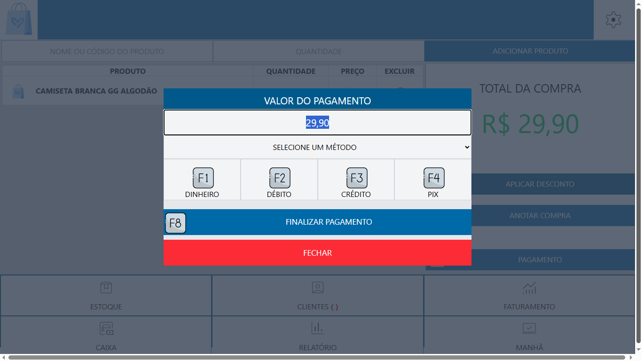Open Relatório via the bar chart icon
Viewport: 644px width, 361px height.
point(318,328)
